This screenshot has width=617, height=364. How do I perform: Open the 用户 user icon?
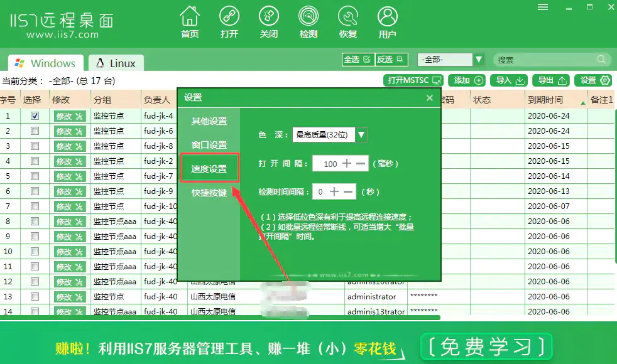click(388, 23)
